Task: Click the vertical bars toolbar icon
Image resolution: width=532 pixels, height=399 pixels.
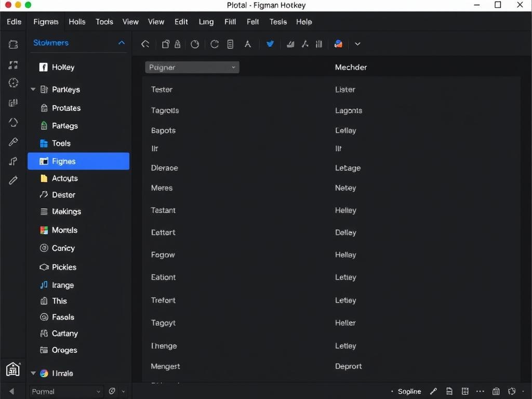Action: 319,44
